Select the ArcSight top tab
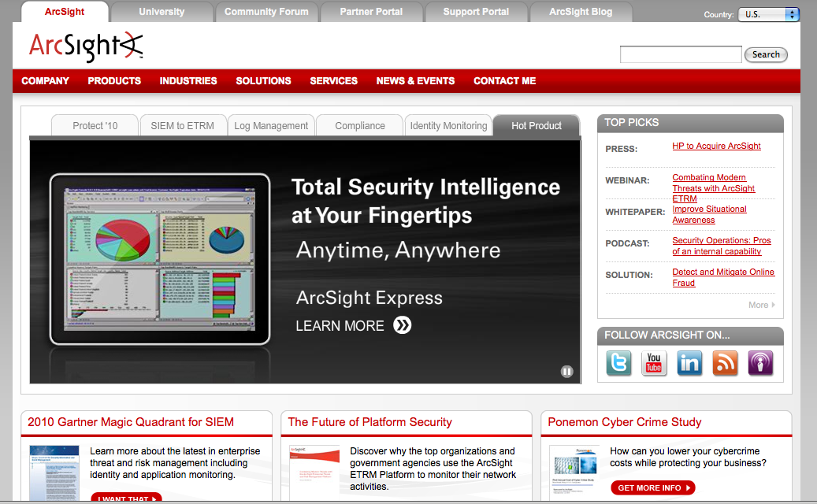Image resolution: width=817 pixels, height=504 pixels. (65, 12)
